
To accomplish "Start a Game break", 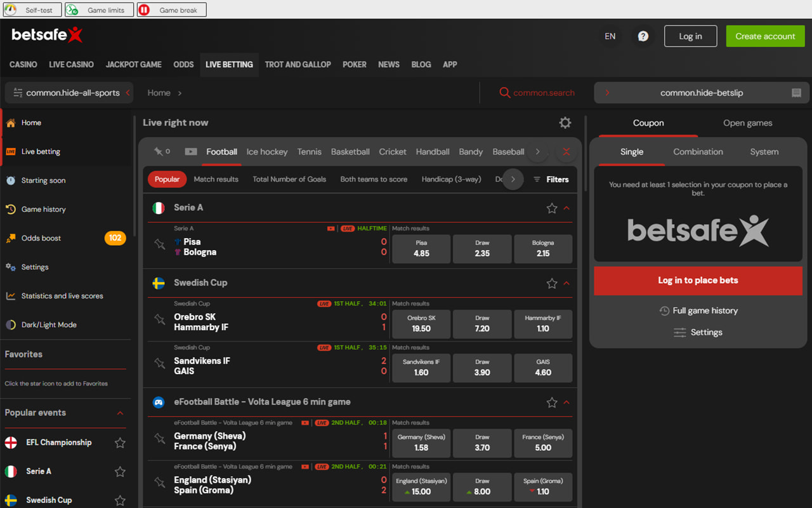I will (171, 10).
